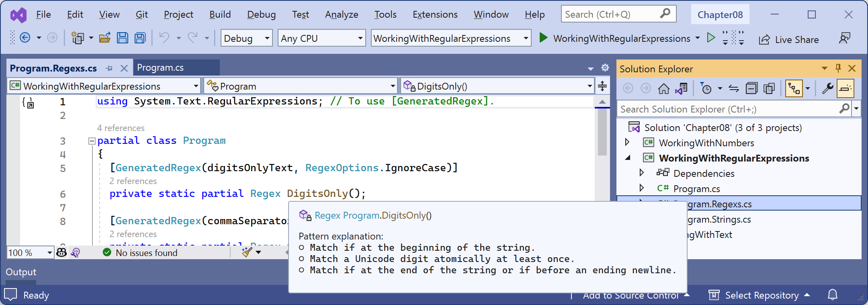Start without debugging using the outlined green play icon
This screenshot has width=868, height=305.
click(x=711, y=38)
